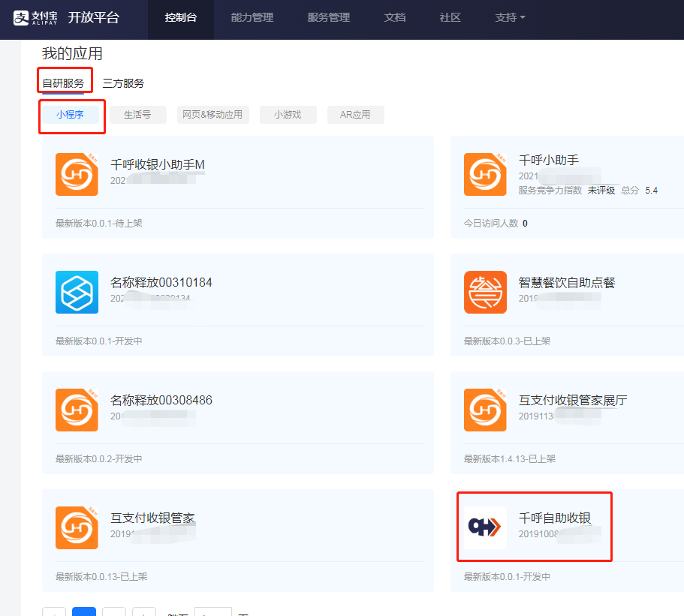Open the 千呼自助收银 app title
684x616 pixels.
point(554,518)
